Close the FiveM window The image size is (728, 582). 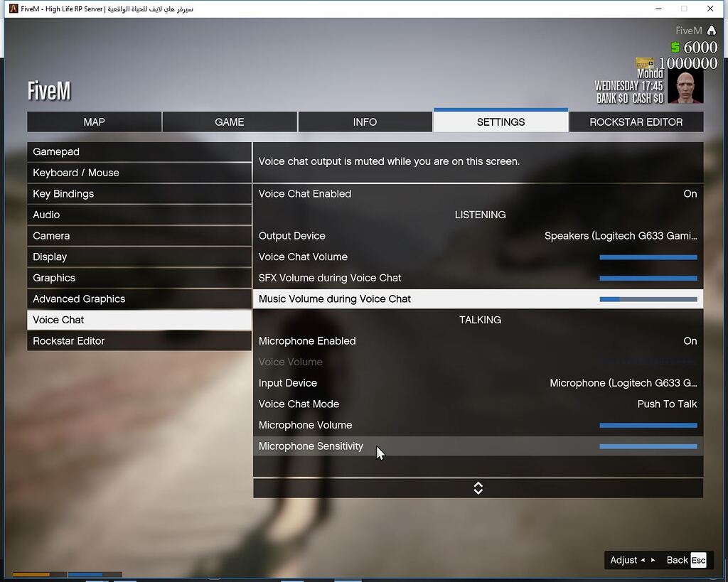pyautogui.click(x=710, y=9)
